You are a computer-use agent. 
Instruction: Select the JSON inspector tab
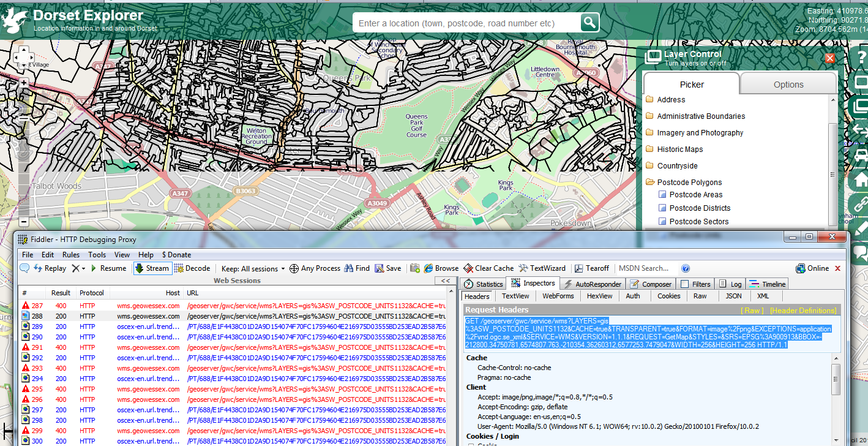click(x=733, y=296)
